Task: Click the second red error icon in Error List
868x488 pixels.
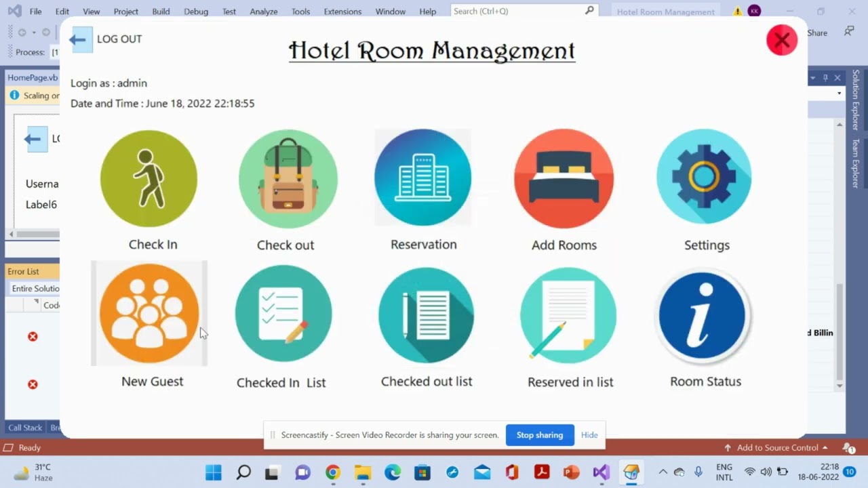Action: [33, 384]
